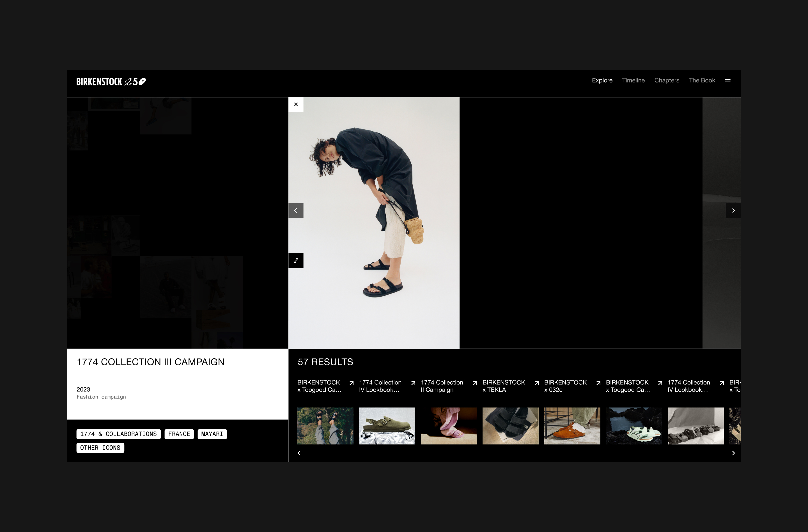Select the Explore navigation item
Image resolution: width=808 pixels, height=532 pixels.
(x=602, y=81)
